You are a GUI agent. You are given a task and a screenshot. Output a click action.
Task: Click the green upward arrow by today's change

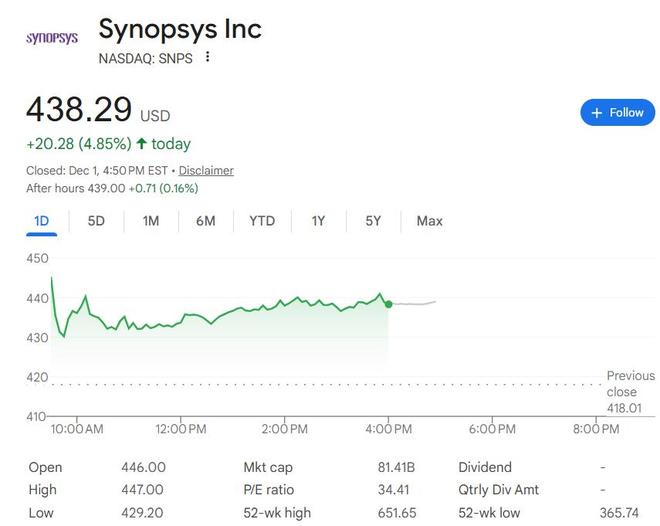(141, 143)
